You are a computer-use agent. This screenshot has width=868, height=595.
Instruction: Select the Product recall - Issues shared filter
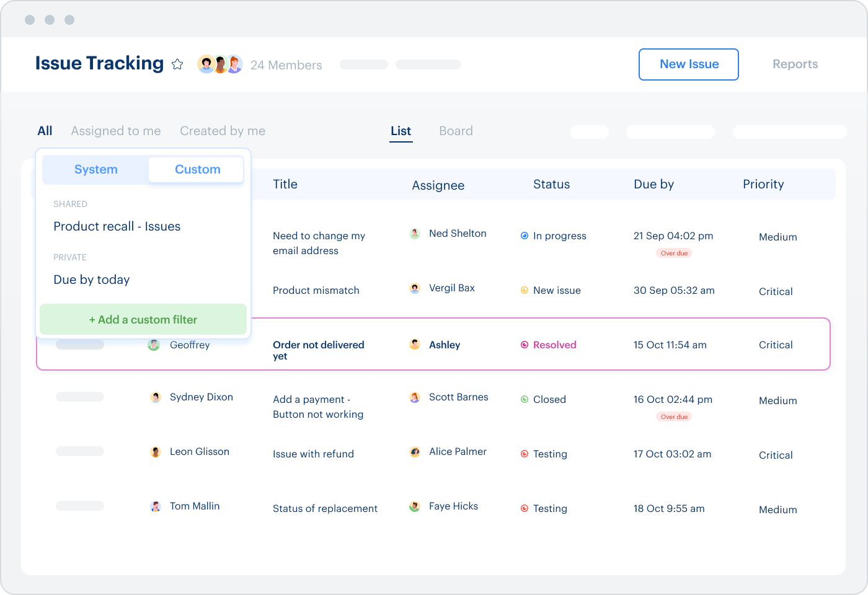pos(117,226)
